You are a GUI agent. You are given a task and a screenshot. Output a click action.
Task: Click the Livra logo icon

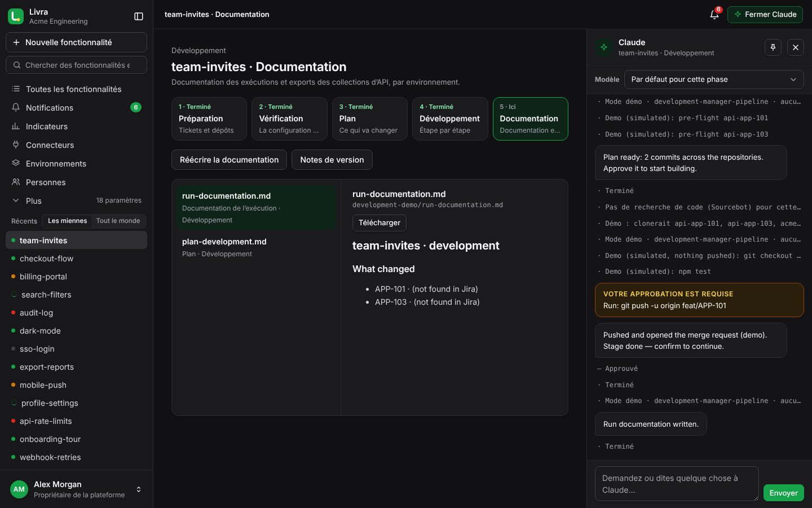pyautogui.click(x=16, y=16)
